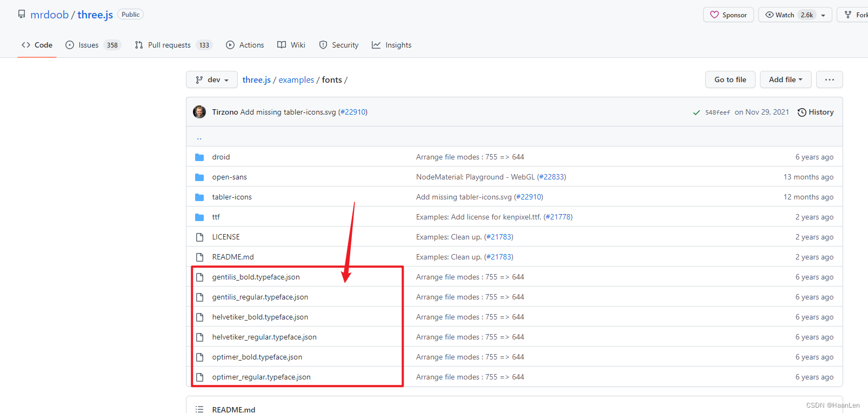Open the ttf folder
This screenshot has width=868, height=413.
[x=216, y=217]
